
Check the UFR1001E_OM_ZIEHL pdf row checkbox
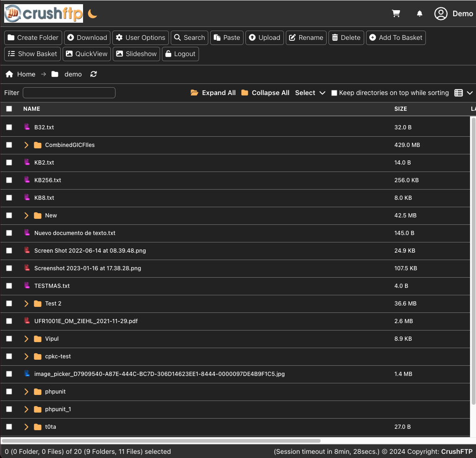tap(9, 321)
